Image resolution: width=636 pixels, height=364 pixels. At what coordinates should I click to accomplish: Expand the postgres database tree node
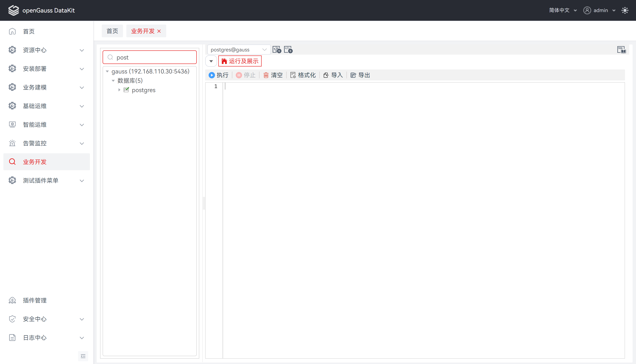tap(119, 90)
